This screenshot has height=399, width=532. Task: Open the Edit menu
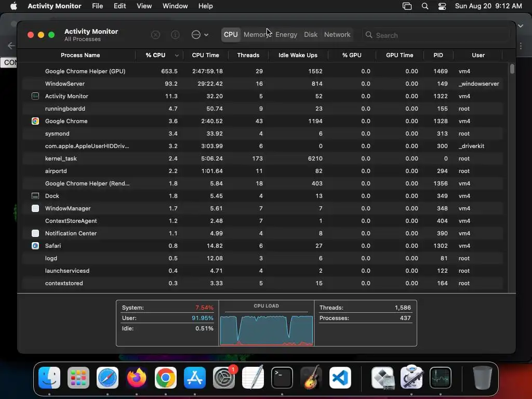[120, 6]
